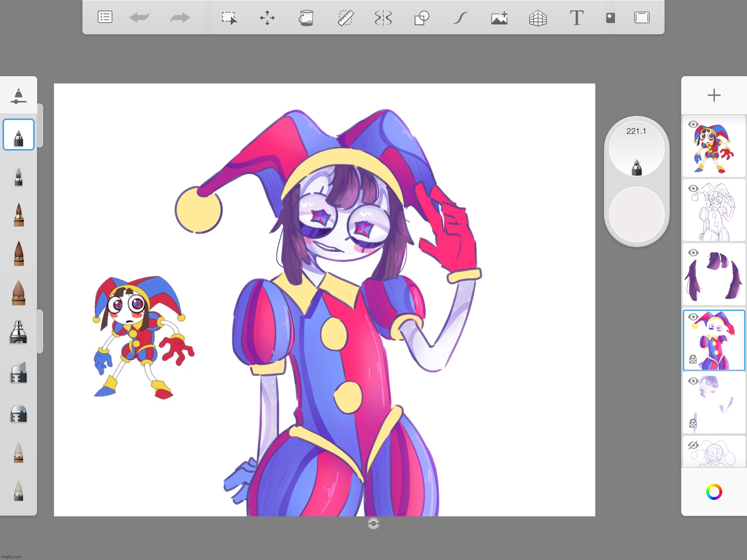This screenshot has height=560, width=747.
Task: Select the bottom pencil brush
Action: pos(19,491)
